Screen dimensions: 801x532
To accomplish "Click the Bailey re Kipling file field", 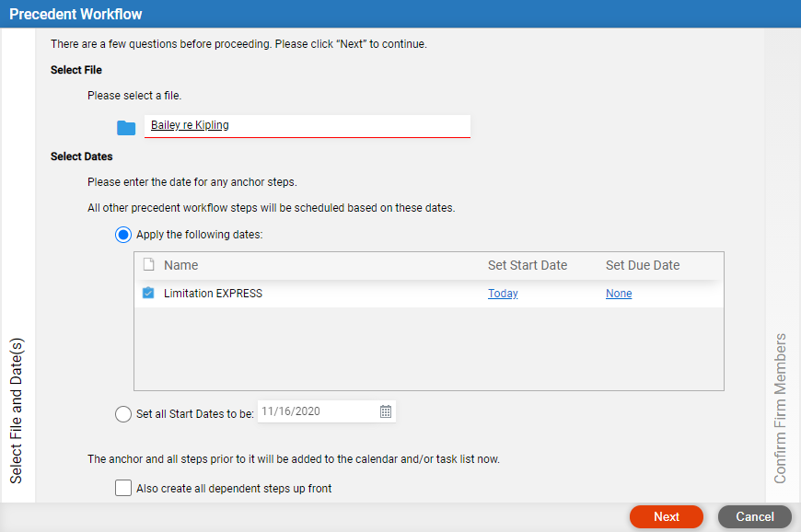I will click(x=308, y=126).
